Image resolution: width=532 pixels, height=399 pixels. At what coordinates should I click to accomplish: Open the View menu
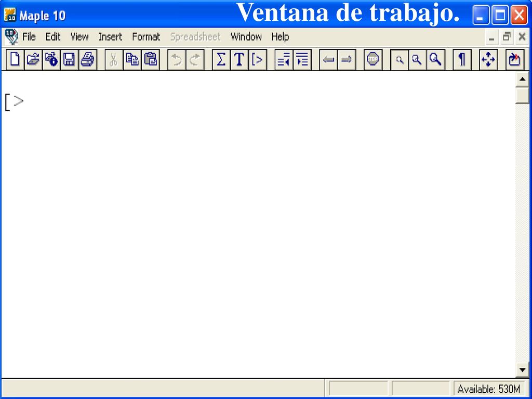click(79, 37)
